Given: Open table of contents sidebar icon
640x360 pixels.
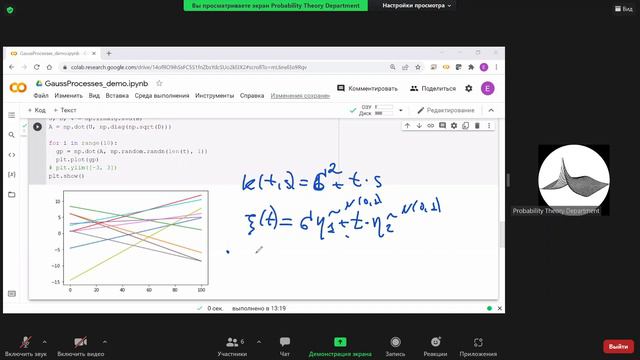Looking at the screenshot, I should click(x=11, y=115).
